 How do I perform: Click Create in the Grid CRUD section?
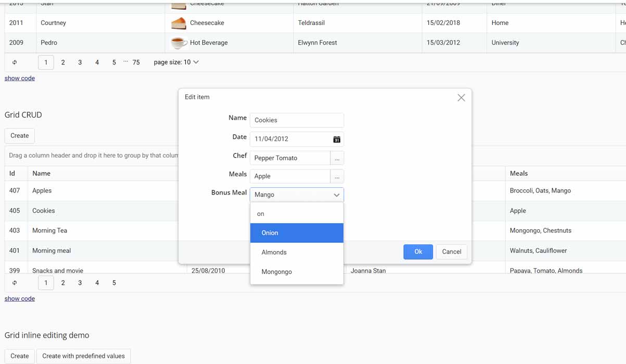coord(19,136)
